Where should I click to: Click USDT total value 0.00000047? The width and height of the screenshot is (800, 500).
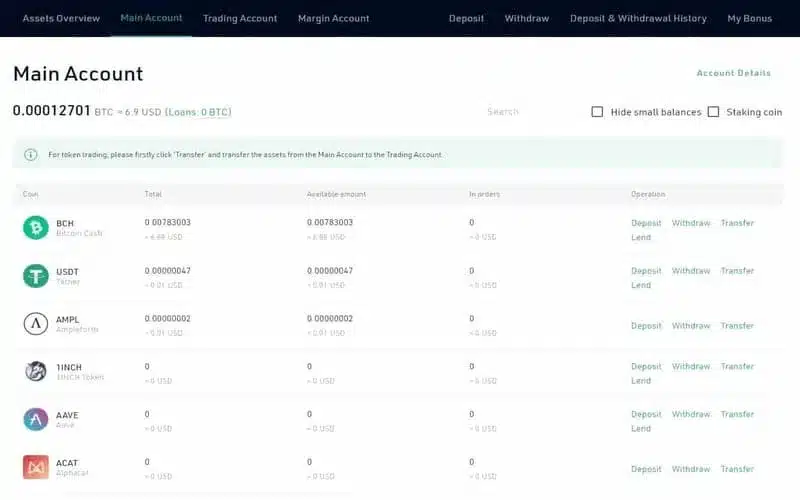click(x=167, y=270)
